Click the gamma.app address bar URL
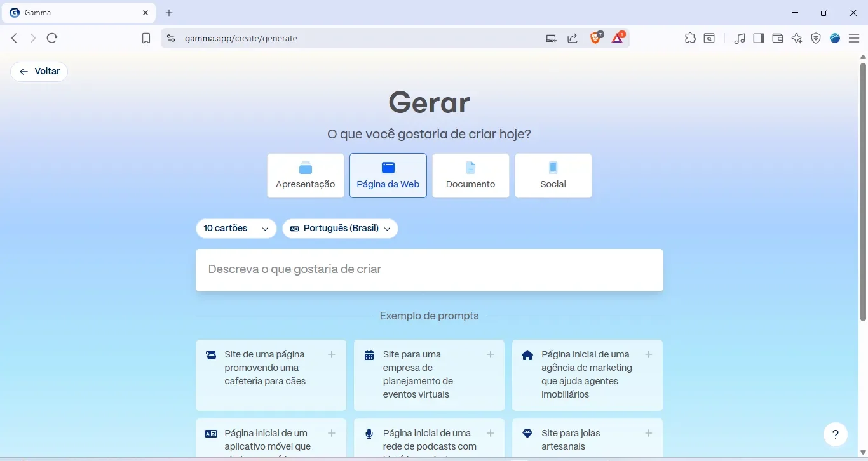Screen dimensions: 868x461 241,38
